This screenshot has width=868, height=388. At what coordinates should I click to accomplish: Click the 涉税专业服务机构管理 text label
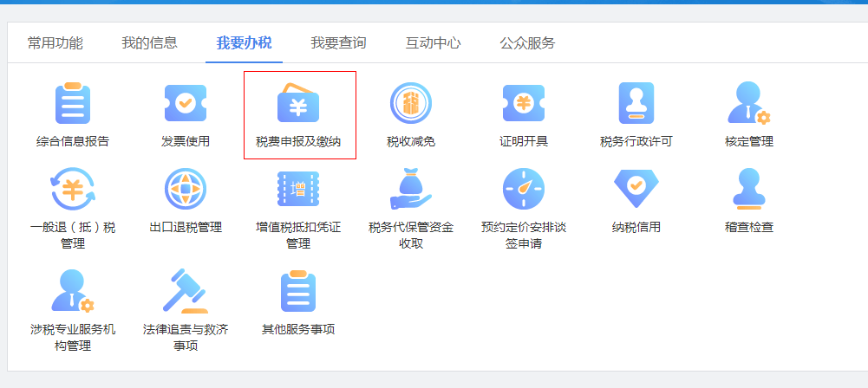click(73, 339)
